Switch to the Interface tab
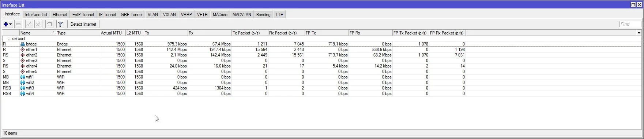 tap(12, 14)
